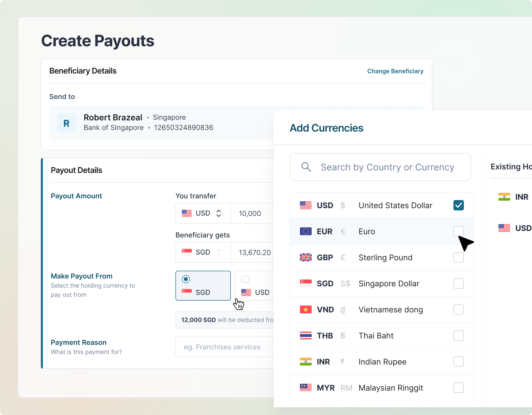The height and width of the screenshot is (415, 532).
Task: Click the Euro currency name label
Action: pos(367,231)
